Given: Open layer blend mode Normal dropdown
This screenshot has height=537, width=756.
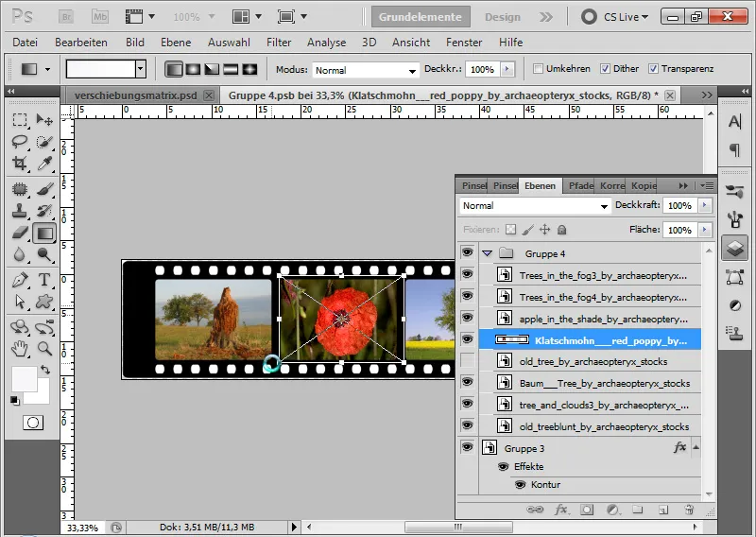Looking at the screenshot, I should click(535, 206).
